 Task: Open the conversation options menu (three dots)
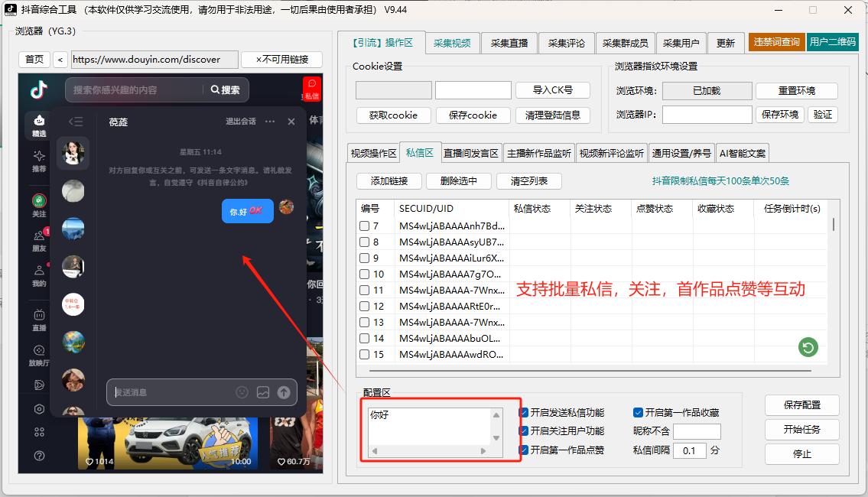click(x=271, y=121)
